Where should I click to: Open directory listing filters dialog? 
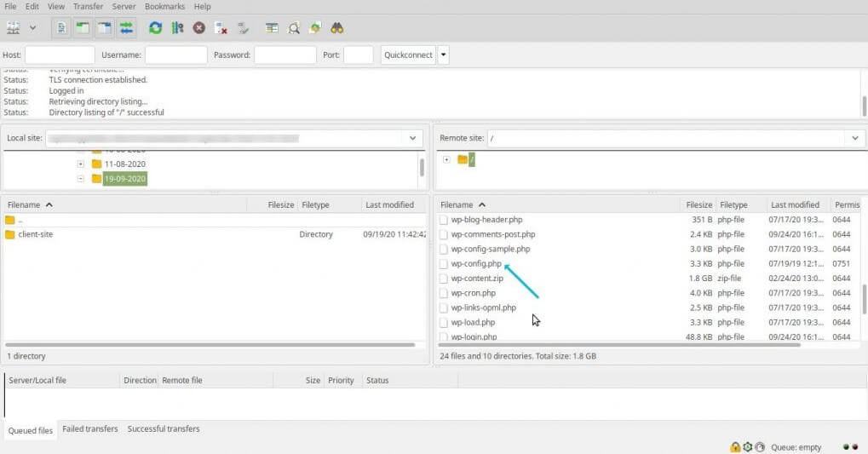pos(272,27)
